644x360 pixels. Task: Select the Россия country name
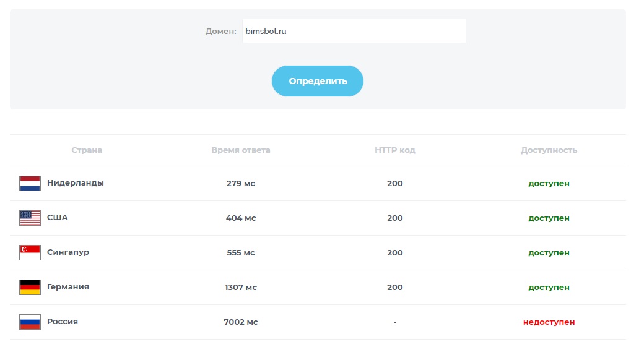pos(63,322)
